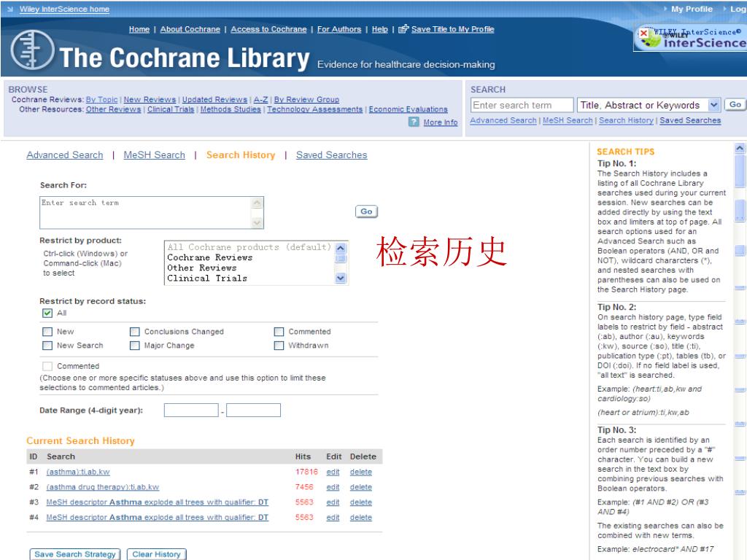Toggle the All record status checkbox
This screenshot has height=560, width=747.
click(47, 313)
